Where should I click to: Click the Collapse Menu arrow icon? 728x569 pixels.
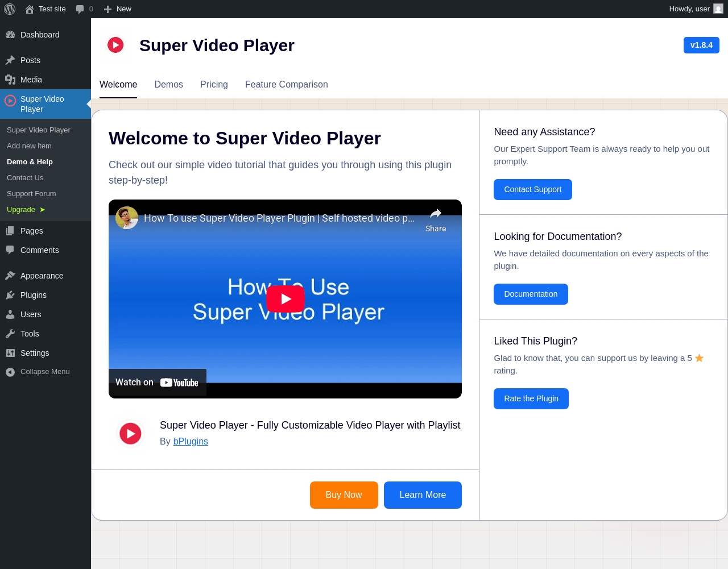coord(10,372)
